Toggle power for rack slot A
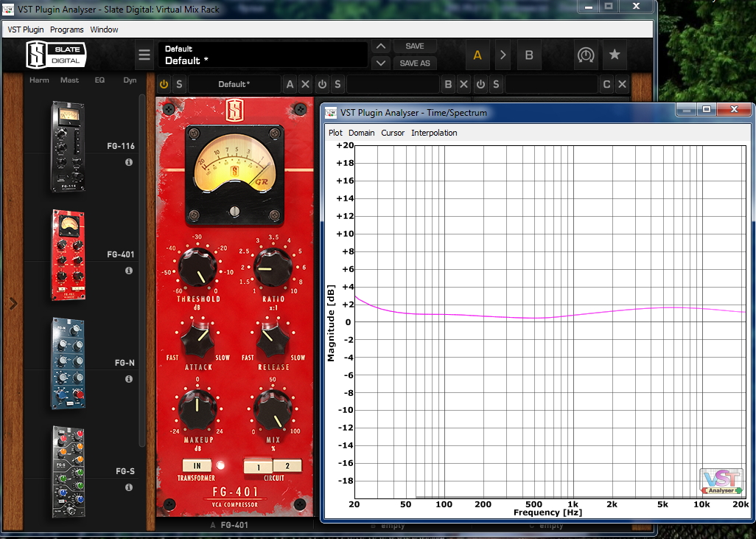Screen dimensions: 756x539 [164, 84]
